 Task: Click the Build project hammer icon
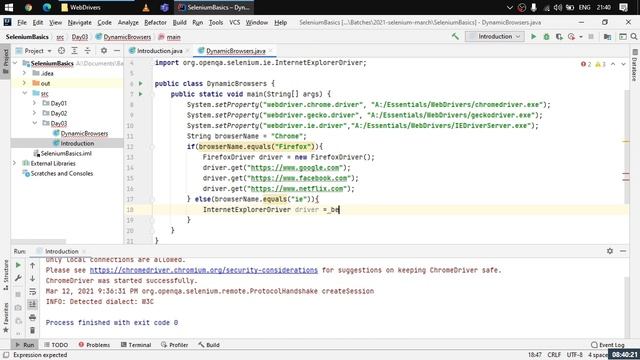455,36
